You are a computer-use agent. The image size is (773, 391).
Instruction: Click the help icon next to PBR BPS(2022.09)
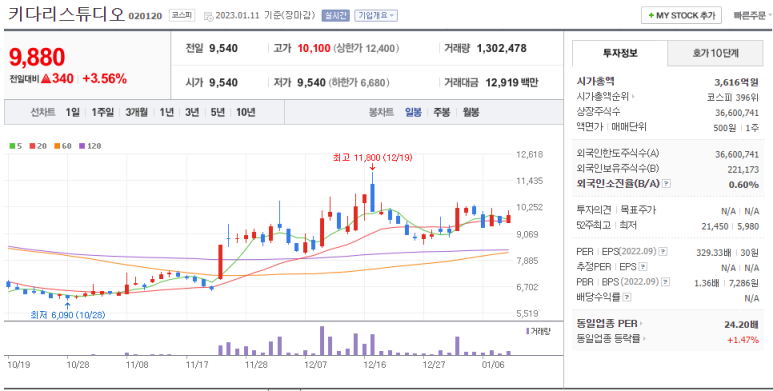[x=666, y=282]
